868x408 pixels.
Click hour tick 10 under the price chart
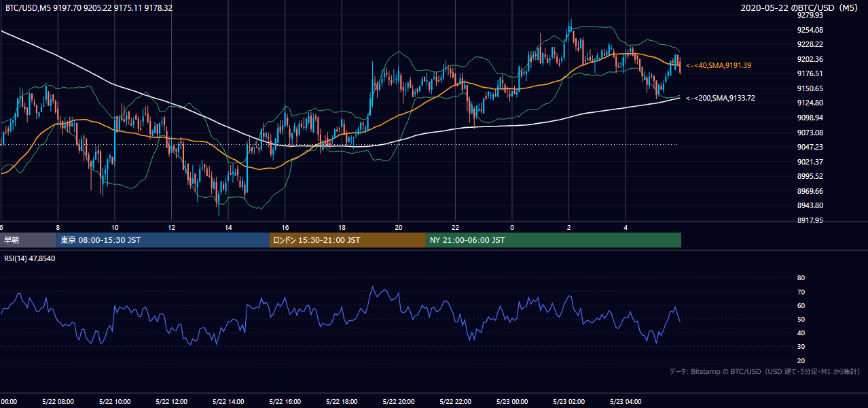[115, 228]
